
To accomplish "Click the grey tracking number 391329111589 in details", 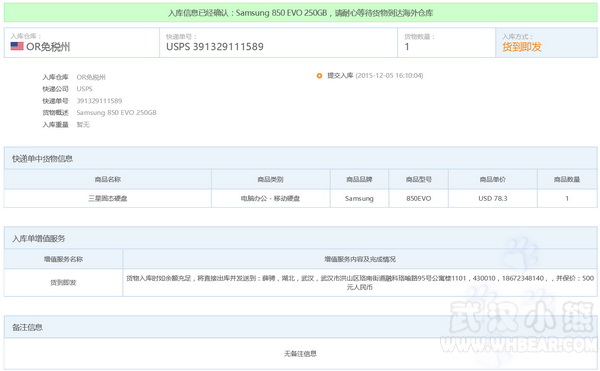I will point(99,101).
